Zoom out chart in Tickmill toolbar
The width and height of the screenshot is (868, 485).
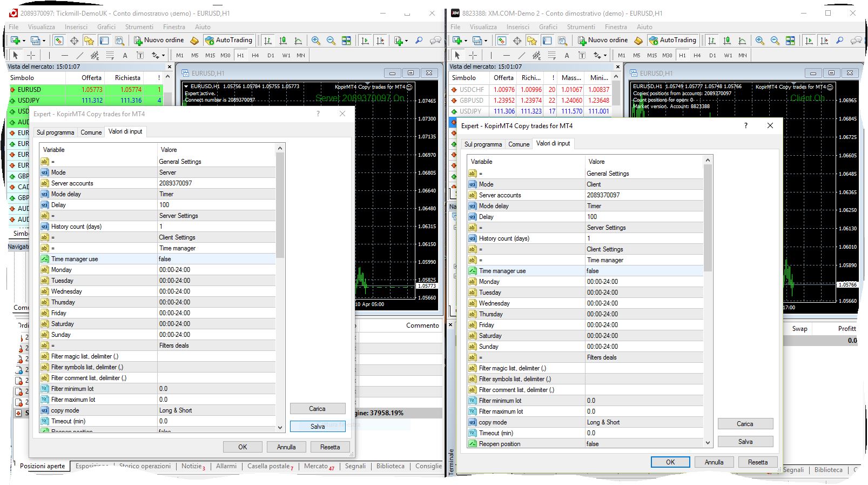[331, 41]
